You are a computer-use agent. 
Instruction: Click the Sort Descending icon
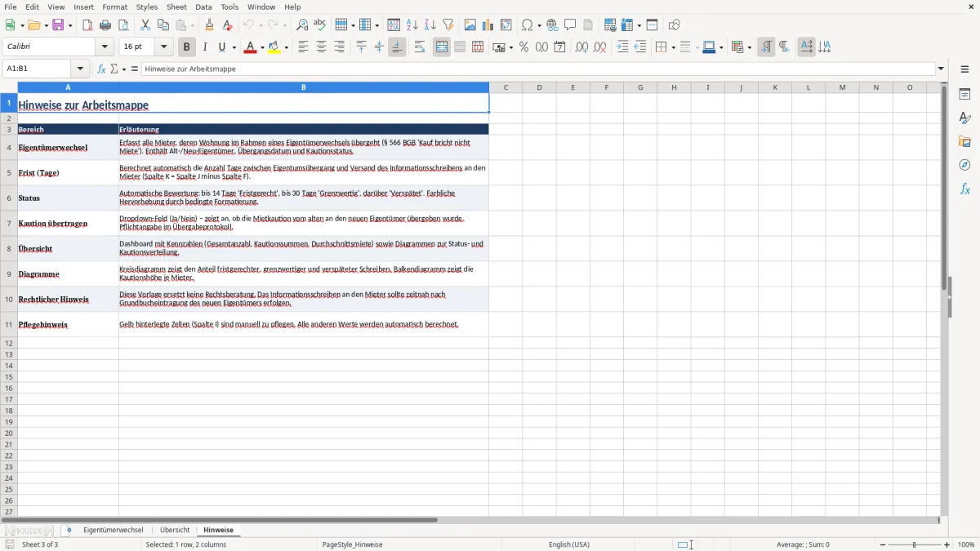(430, 25)
